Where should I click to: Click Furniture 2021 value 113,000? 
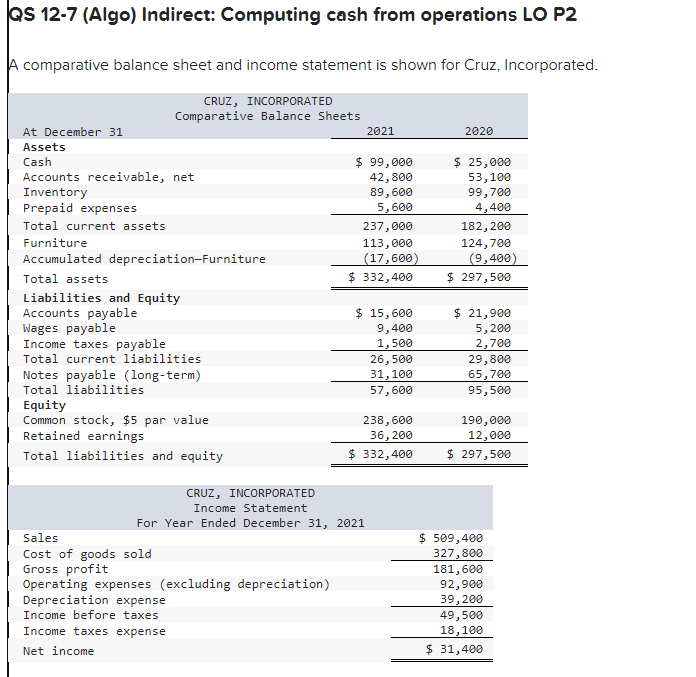point(388,243)
